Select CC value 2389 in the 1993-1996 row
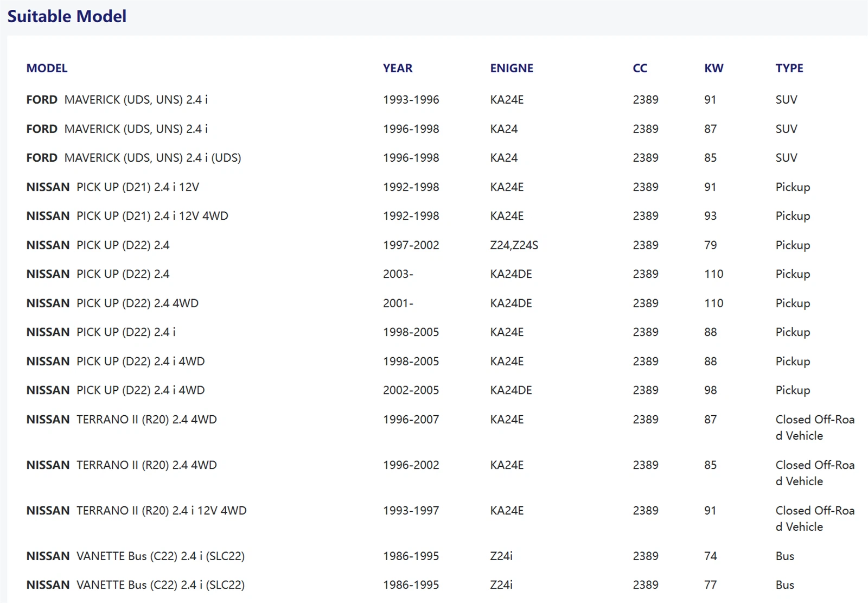Screen dimensions: 868x603 pos(646,100)
